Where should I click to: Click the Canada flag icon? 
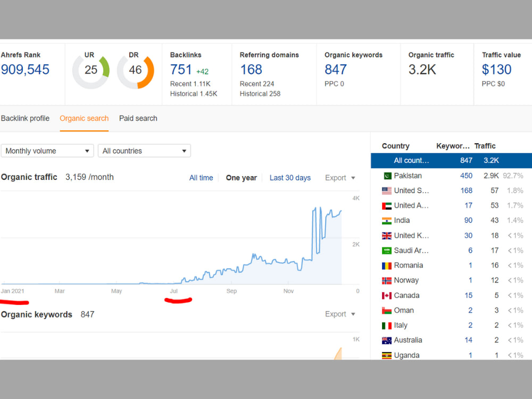pos(386,295)
